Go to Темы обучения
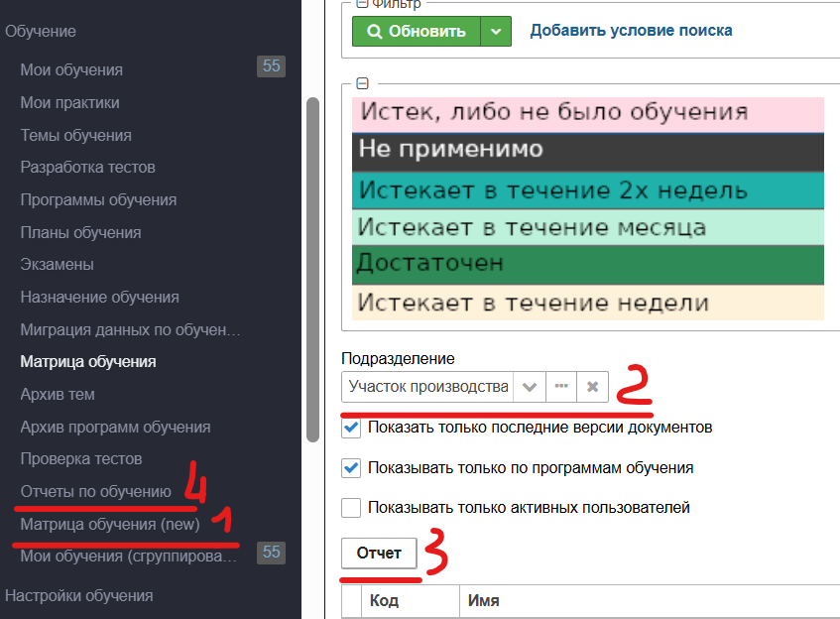Viewport: 840px width, 619px height. (x=75, y=135)
